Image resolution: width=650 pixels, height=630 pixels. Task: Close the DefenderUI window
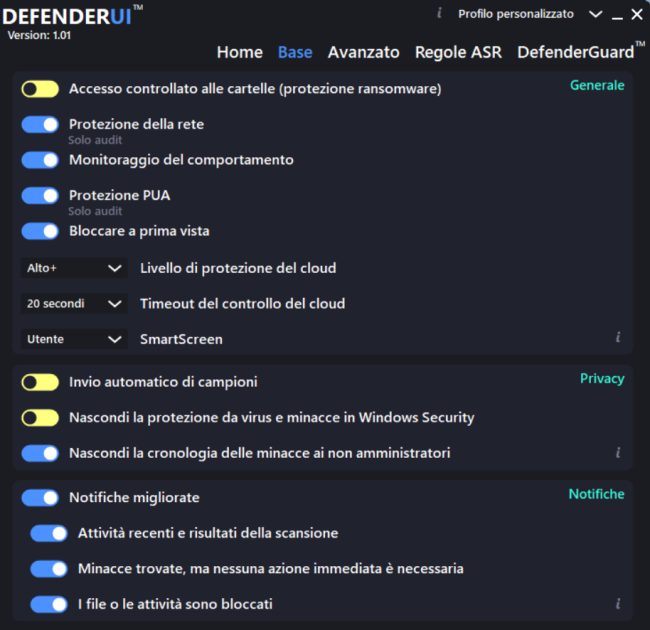tap(636, 14)
